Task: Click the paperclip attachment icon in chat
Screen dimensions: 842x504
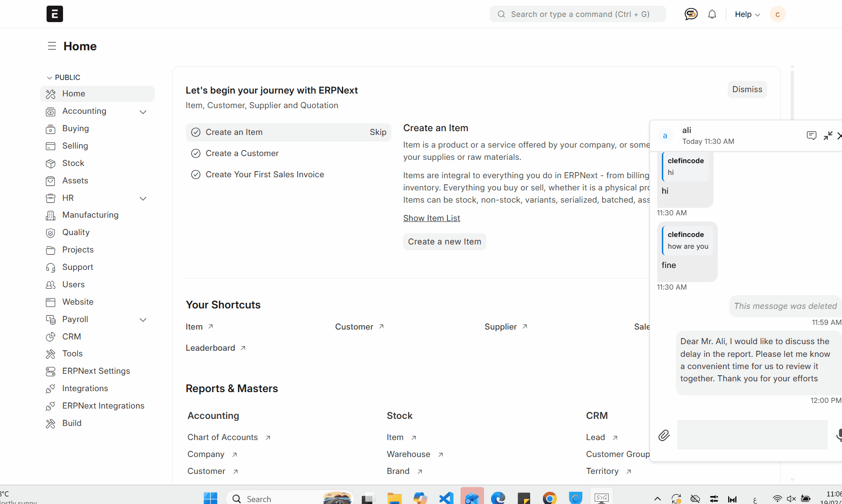Action: [x=664, y=435]
